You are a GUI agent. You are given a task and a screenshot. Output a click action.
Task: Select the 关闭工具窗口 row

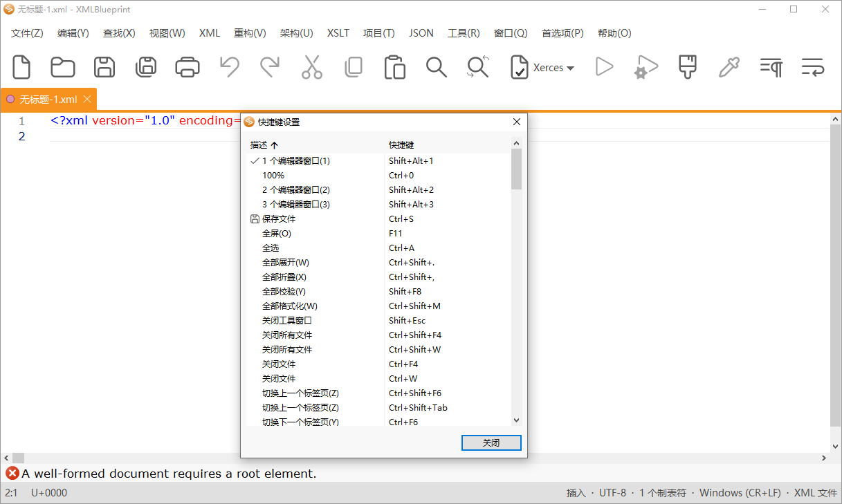[378, 320]
